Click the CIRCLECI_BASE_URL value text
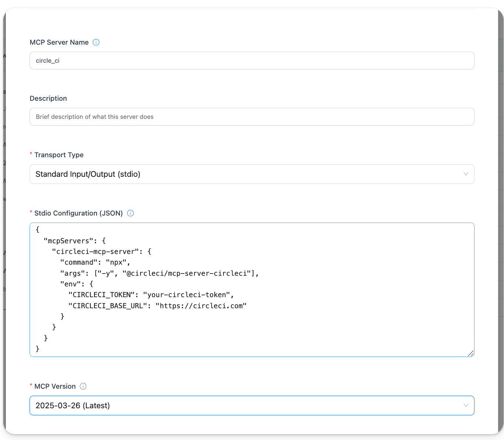The image size is (504, 440). click(201, 306)
